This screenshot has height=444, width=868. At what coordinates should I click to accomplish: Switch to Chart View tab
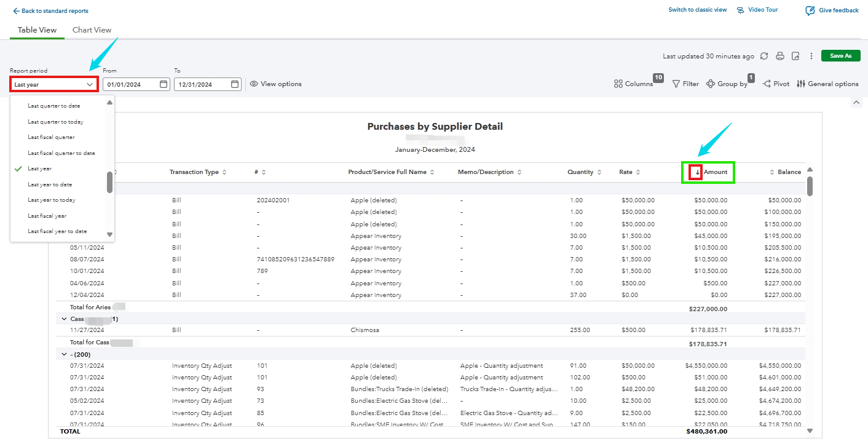92,30
